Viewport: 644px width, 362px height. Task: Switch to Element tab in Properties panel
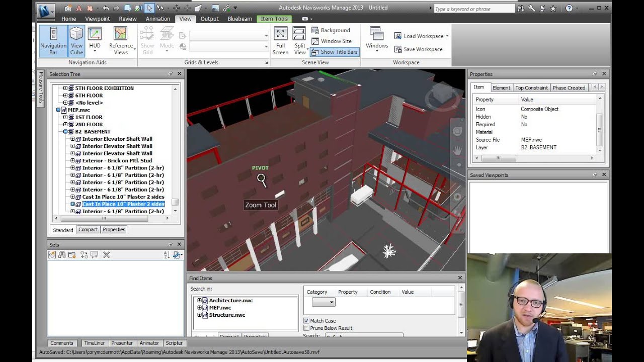point(501,87)
